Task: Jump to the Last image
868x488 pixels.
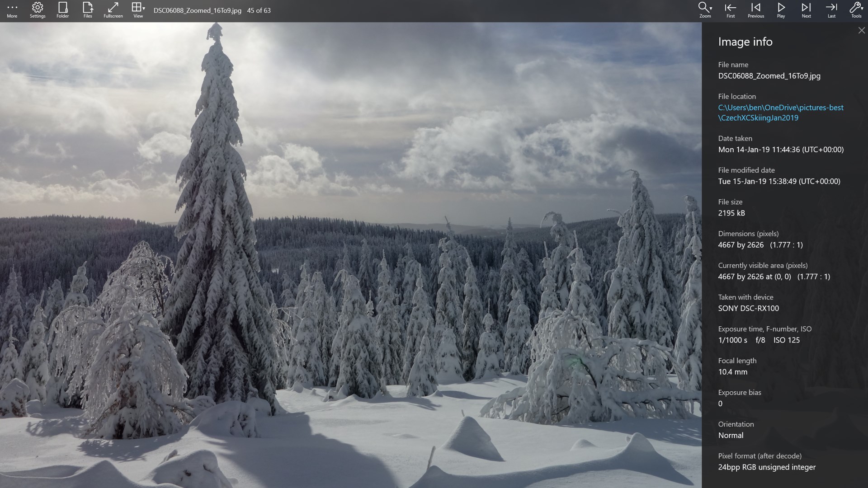Action: (831, 8)
